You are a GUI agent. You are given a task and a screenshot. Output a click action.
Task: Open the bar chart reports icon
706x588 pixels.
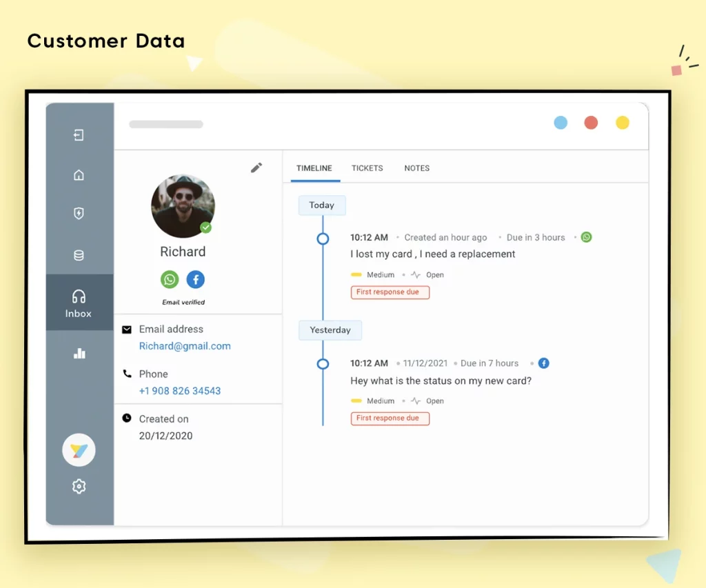click(x=79, y=354)
